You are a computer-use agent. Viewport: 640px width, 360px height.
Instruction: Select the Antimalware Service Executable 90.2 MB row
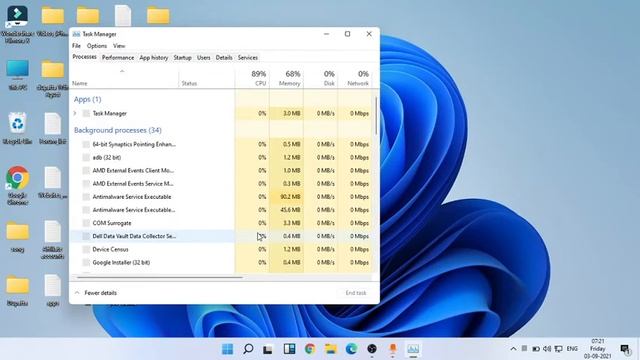(x=221, y=197)
